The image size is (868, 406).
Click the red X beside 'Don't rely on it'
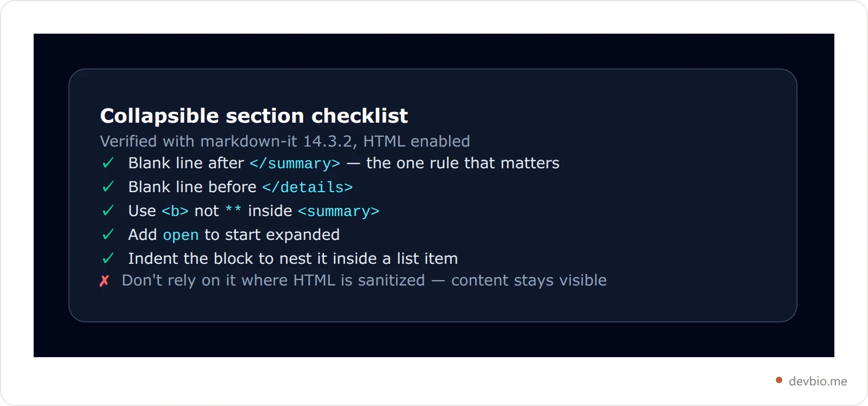(104, 281)
